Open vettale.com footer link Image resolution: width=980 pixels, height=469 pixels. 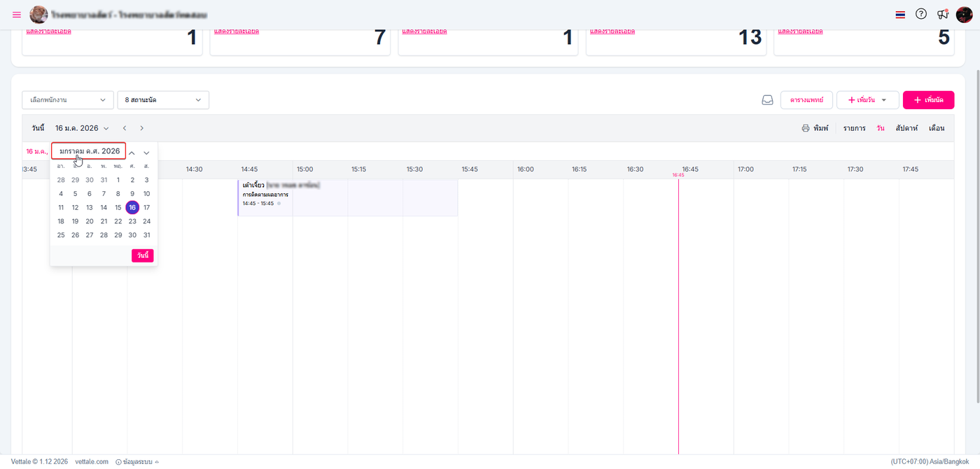(92, 462)
